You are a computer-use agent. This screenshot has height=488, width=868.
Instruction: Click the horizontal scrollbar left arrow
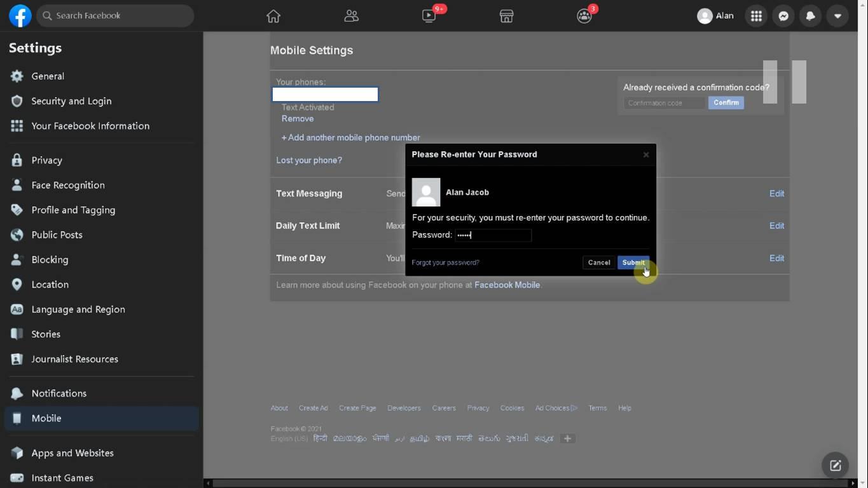208,484
